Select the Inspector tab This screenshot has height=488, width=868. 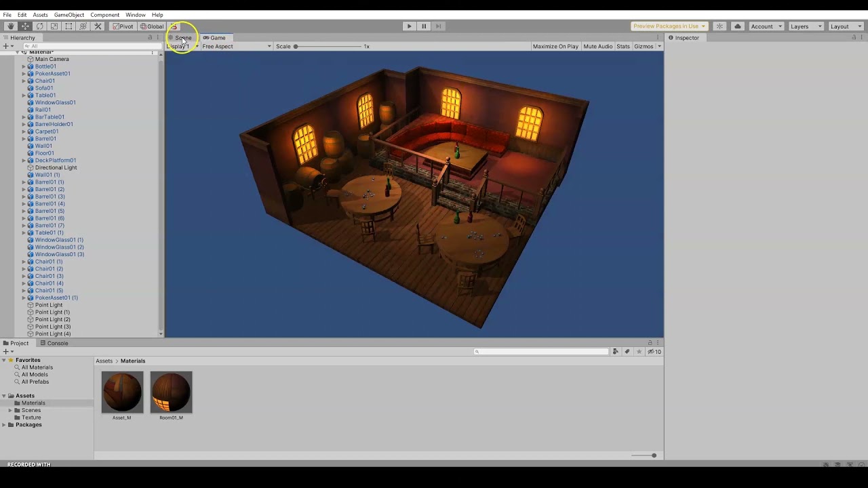[x=684, y=38]
